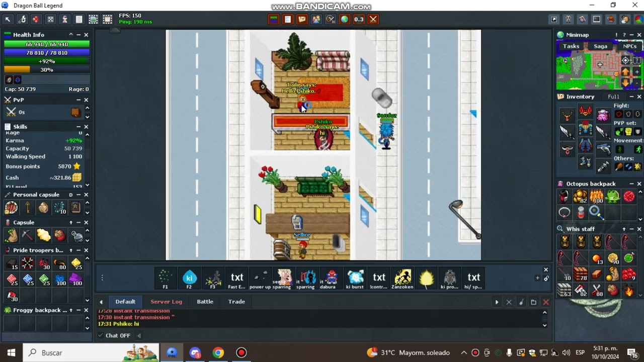
Task: Select the yellow fist PVP set option
Action: click(x=628, y=132)
